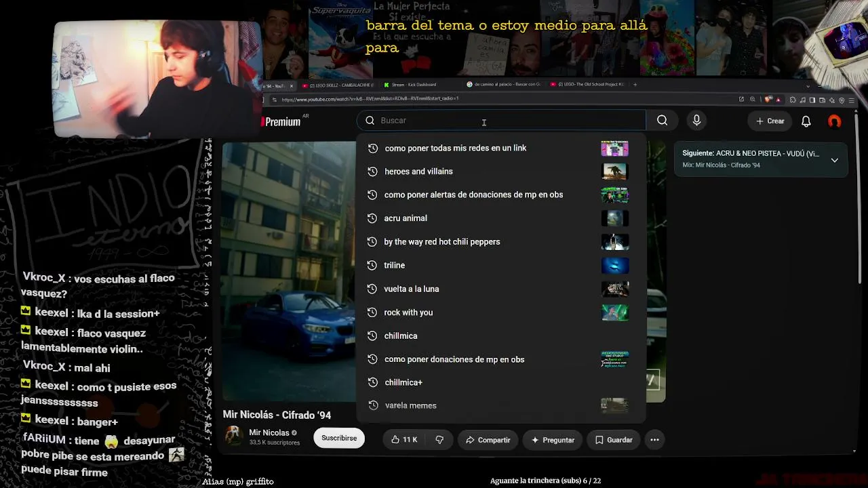
Task: Click the '33,5 K suscriptores' text
Action: coord(275,443)
